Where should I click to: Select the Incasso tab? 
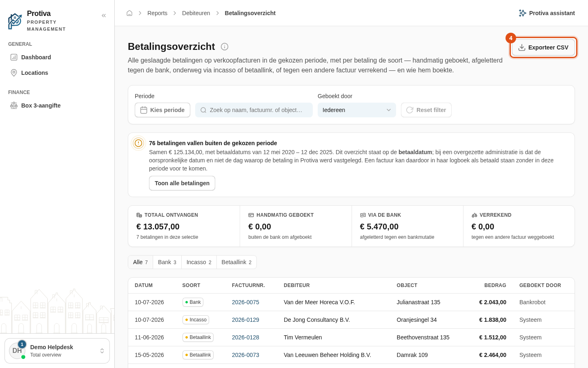(199, 262)
